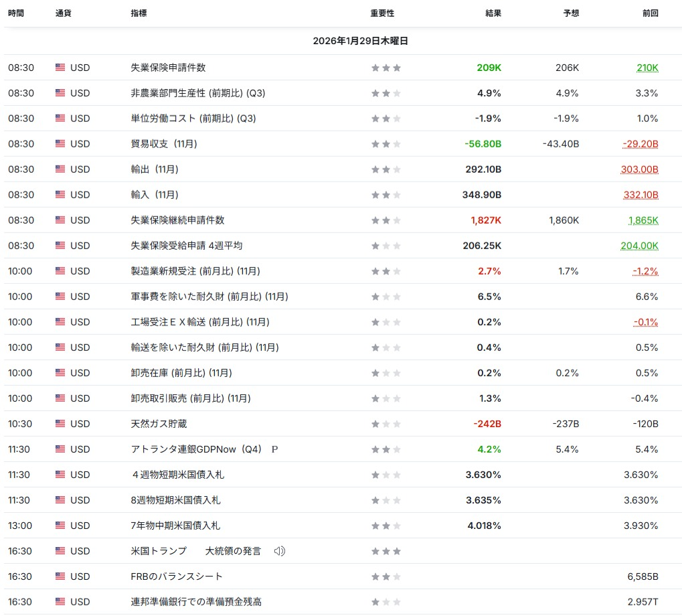Click the importance stars for 貿易収支 (11月)

point(386,144)
